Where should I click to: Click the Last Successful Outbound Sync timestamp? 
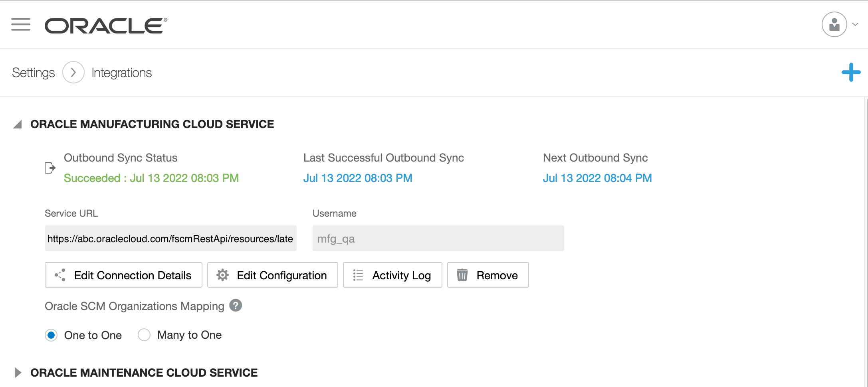pos(358,178)
